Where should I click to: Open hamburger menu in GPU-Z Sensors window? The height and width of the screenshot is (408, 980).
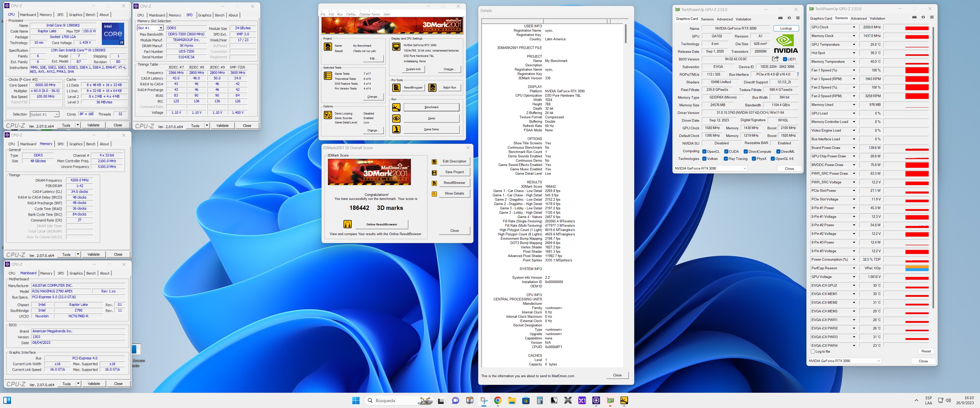932,17
